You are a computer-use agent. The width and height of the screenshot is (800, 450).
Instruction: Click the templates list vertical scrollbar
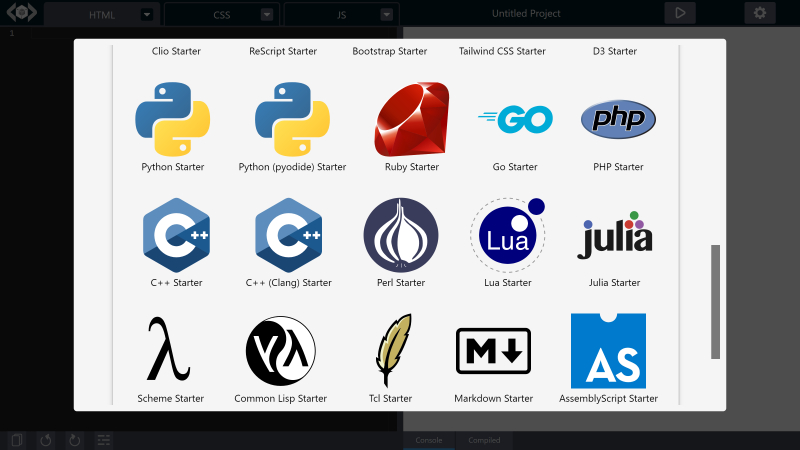click(715, 300)
